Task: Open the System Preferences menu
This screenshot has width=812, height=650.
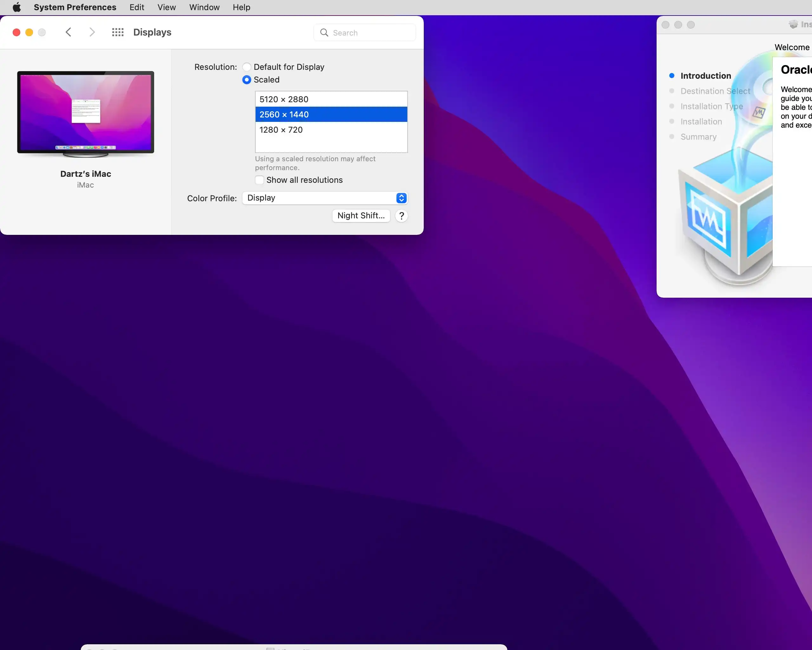Action: (75, 7)
